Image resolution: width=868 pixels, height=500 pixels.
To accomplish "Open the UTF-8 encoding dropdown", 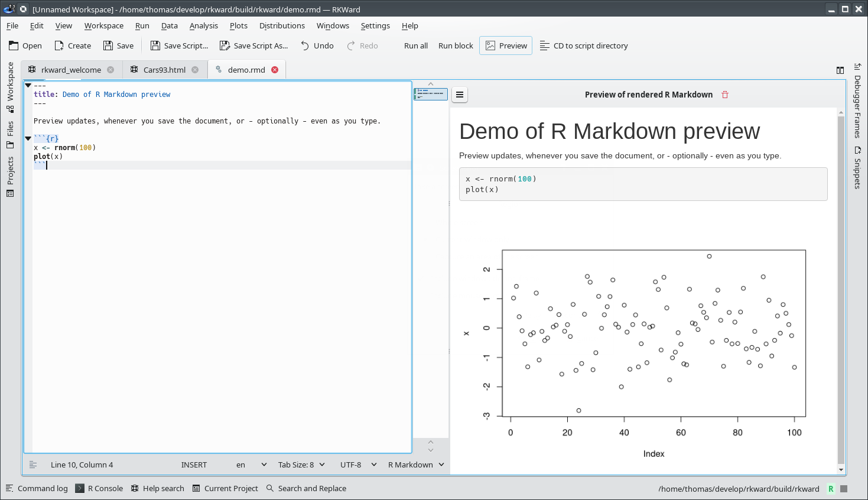I will [x=359, y=465].
